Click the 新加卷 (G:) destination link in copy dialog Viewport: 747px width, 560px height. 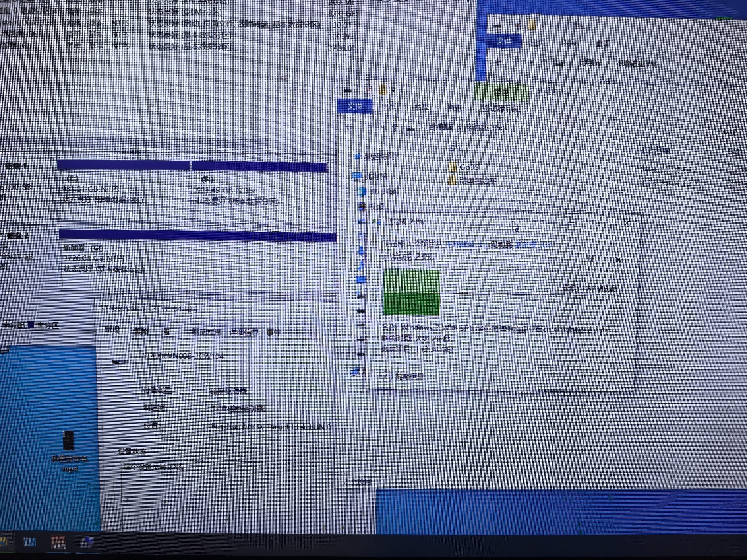(533, 244)
